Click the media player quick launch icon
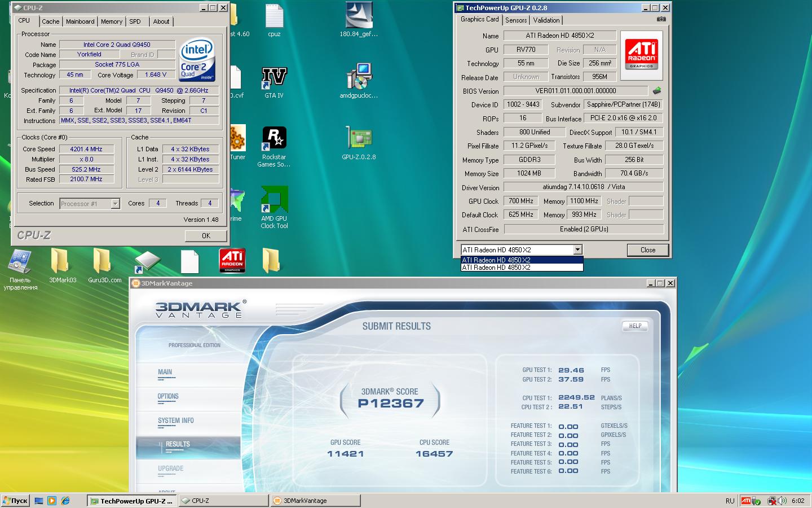This screenshot has height=508, width=812. [52, 501]
